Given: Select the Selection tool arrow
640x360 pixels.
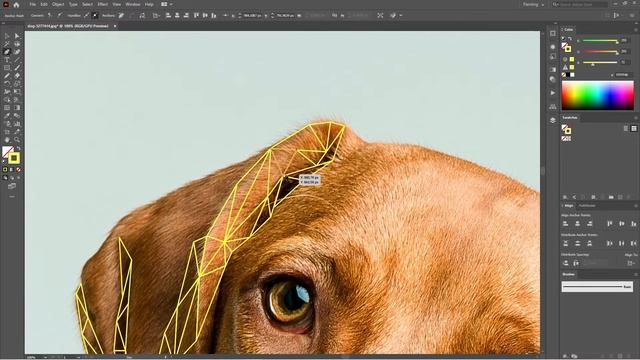Looking at the screenshot, I should [7, 36].
